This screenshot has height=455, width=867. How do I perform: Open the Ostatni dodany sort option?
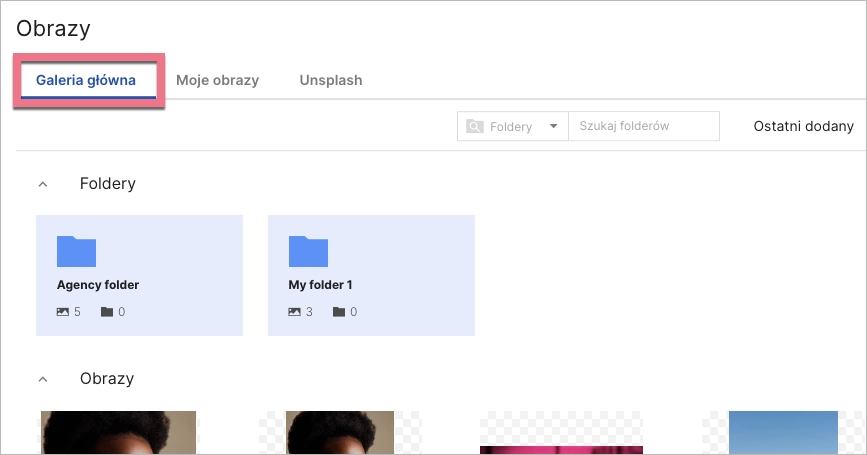803,126
